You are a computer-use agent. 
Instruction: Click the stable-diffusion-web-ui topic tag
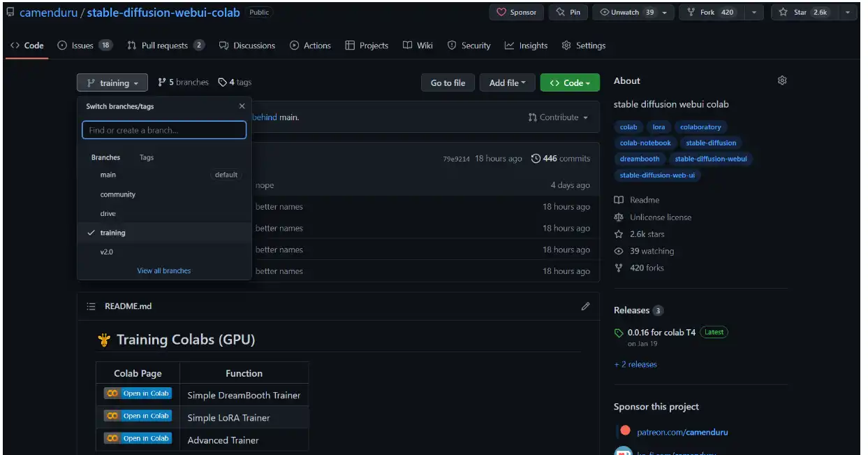657,175
